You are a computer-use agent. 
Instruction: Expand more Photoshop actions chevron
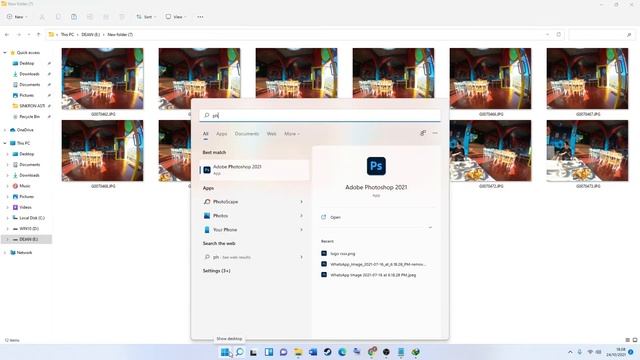pyautogui.click(x=430, y=227)
